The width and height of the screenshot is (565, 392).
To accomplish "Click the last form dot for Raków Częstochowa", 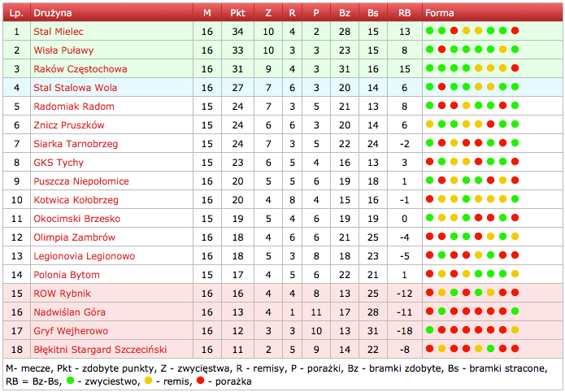I will point(515,69).
